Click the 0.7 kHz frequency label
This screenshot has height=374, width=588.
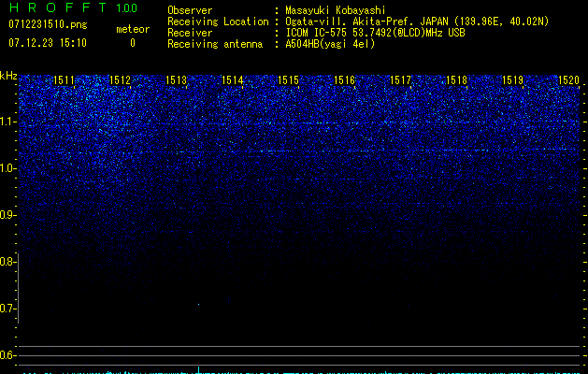pos(7,309)
